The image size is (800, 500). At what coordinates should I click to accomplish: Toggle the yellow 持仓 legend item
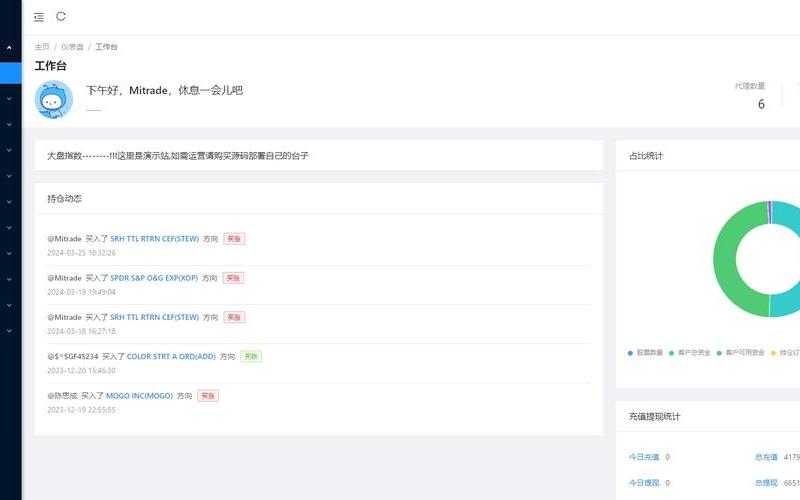pos(785,353)
